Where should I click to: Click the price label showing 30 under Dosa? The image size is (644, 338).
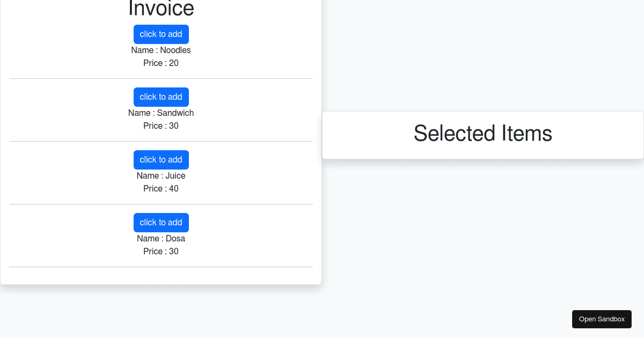tap(161, 251)
